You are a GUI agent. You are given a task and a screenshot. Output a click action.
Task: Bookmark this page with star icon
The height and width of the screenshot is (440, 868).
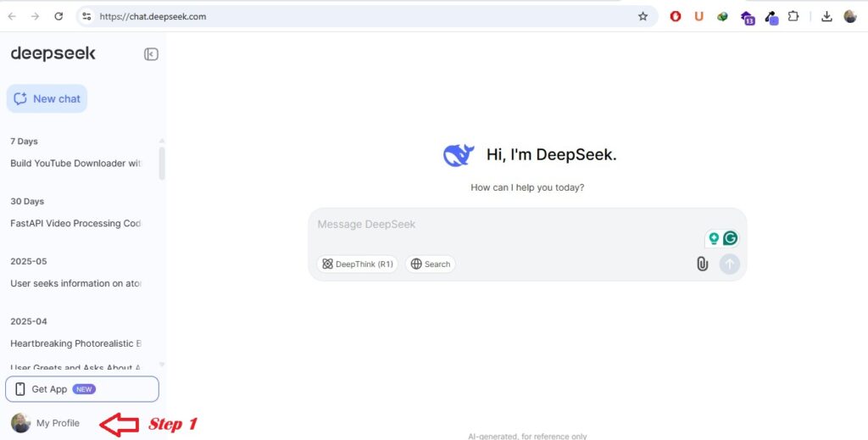point(643,17)
